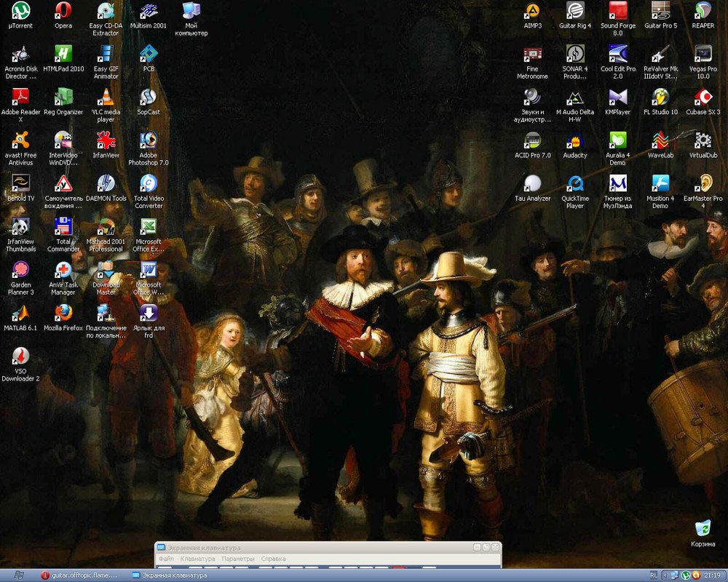The height and width of the screenshot is (582, 728).
Task: Open AnVir Task Manager shortcut
Action: click(63, 278)
